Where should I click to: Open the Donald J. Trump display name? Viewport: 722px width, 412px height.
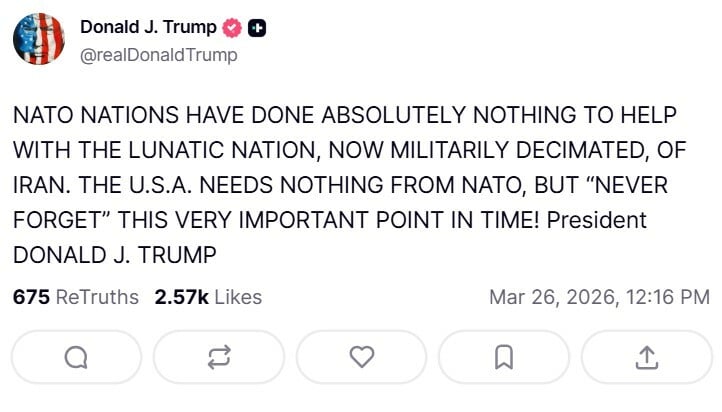tap(148, 28)
